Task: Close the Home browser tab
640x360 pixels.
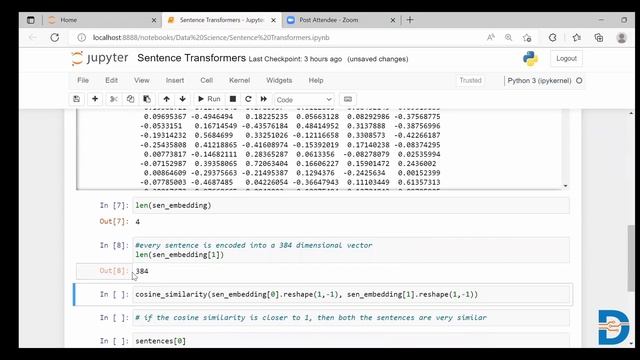Action: [154, 20]
